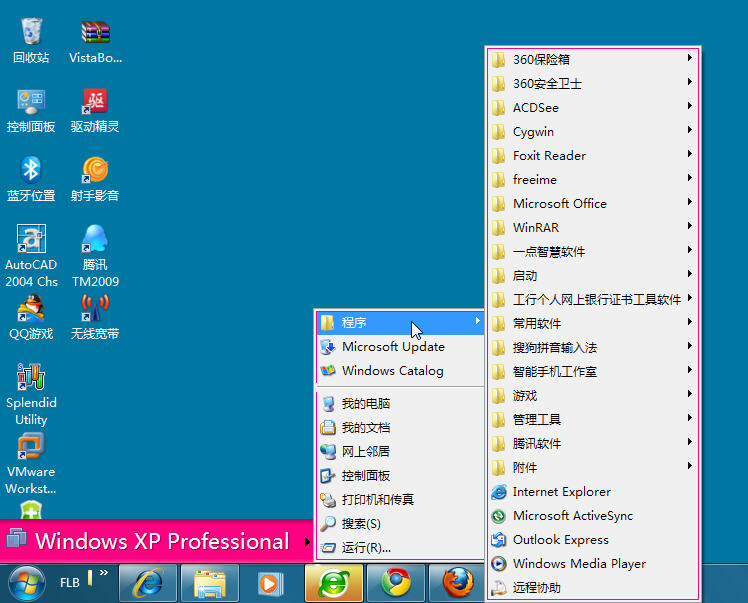Image resolution: width=748 pixels, height=603 pixels.
Task: Launch the Splendid Utility shortcut
Action: coord(31,395)
